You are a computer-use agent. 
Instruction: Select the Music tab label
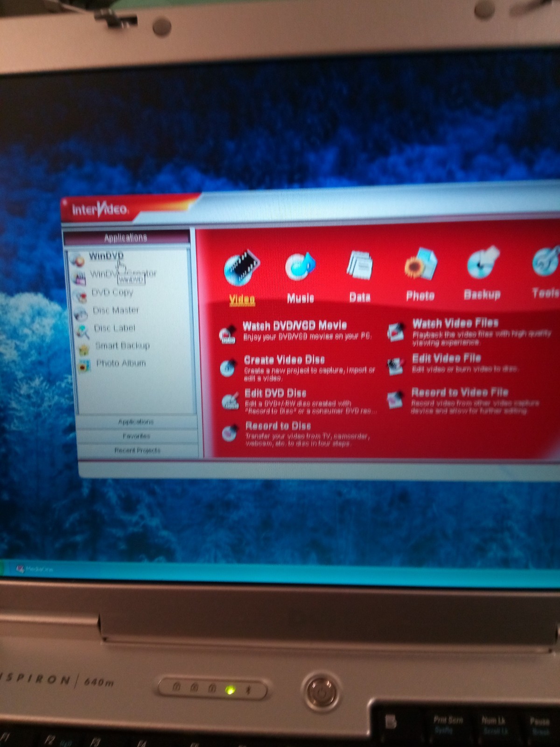click(300, 298)
